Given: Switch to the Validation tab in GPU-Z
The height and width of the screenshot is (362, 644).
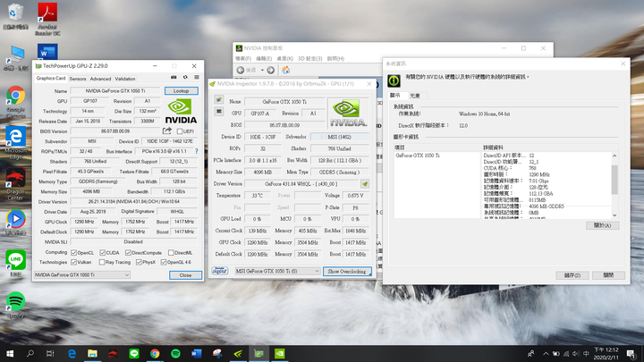Looking at the screenshot, I should pyautogui.click(x=125, y=79).
